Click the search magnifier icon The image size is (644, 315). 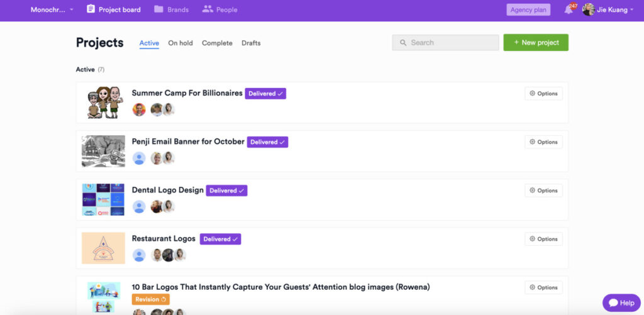point(403,43)
